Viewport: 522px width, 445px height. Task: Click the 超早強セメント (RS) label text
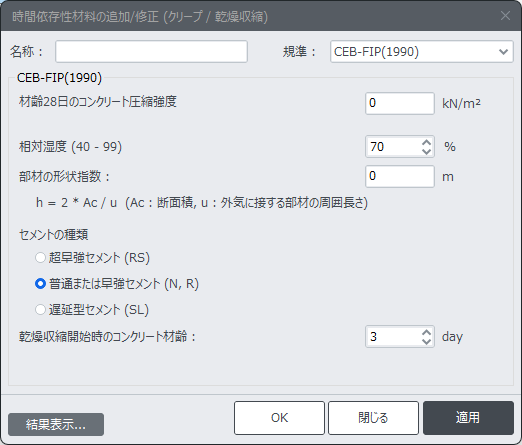pos(99,258)
